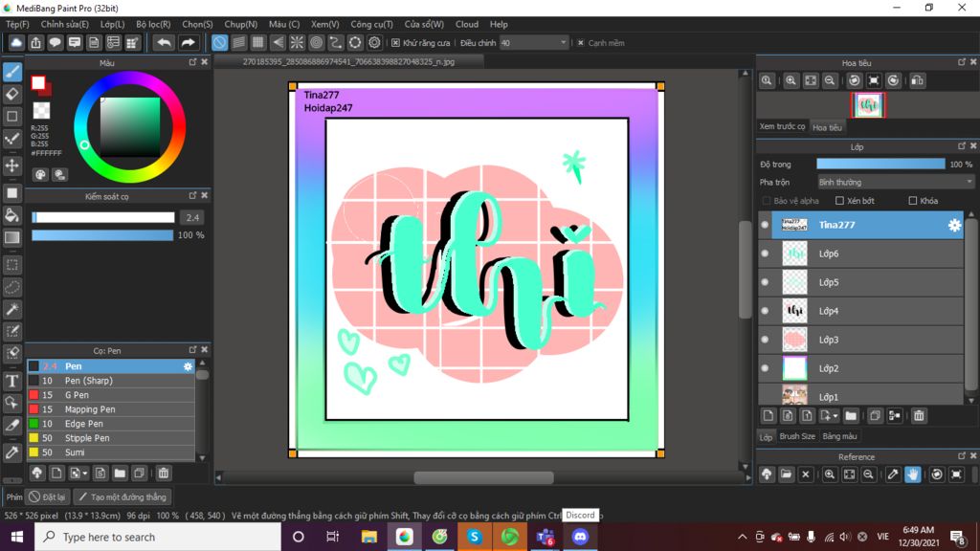Enable concentric circle snap guide
This screenshot has width=980, height=551.
click(316, 42)
